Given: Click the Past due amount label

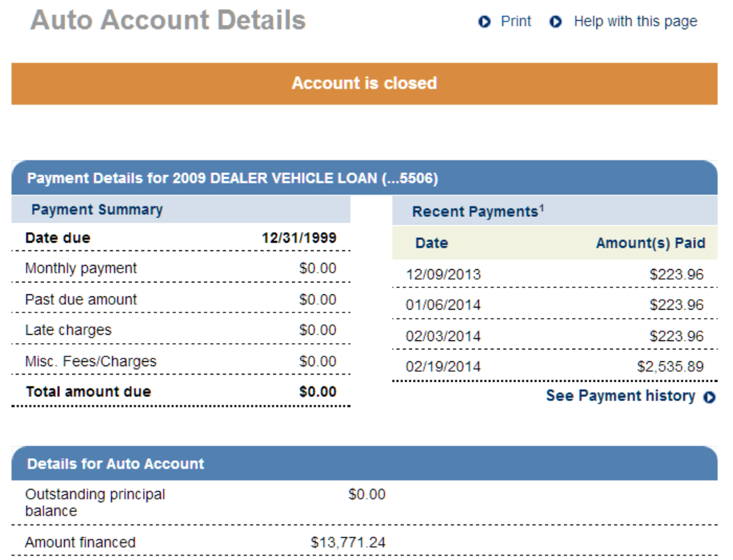Looking at the screenshot, I should tap(81, 300).
